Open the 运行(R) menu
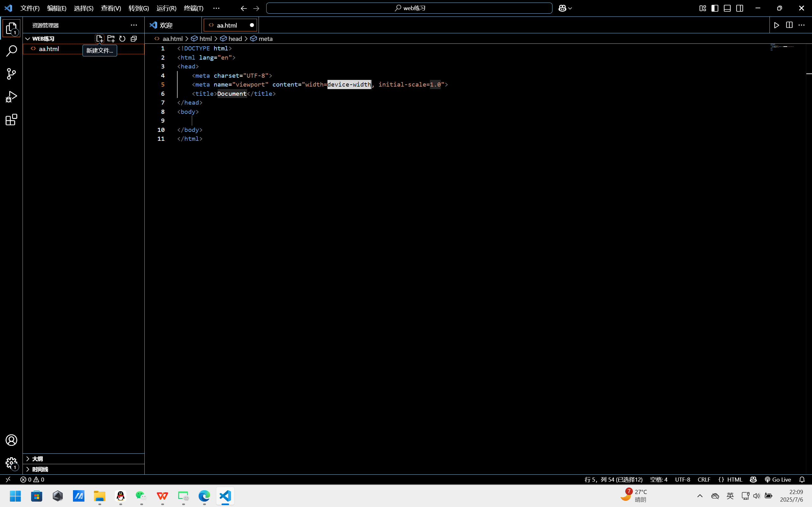 point(166,8)
